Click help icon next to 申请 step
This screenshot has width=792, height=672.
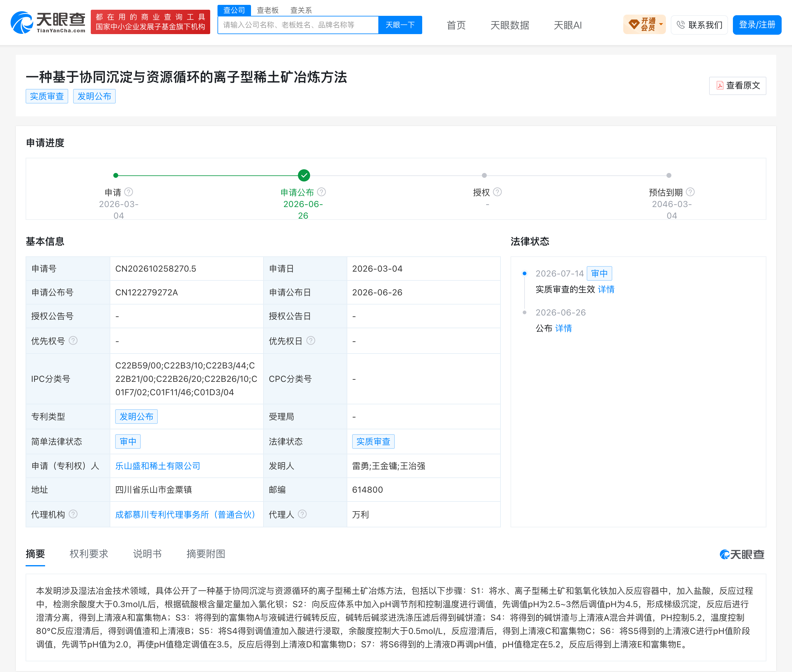[x=129, y=192]
